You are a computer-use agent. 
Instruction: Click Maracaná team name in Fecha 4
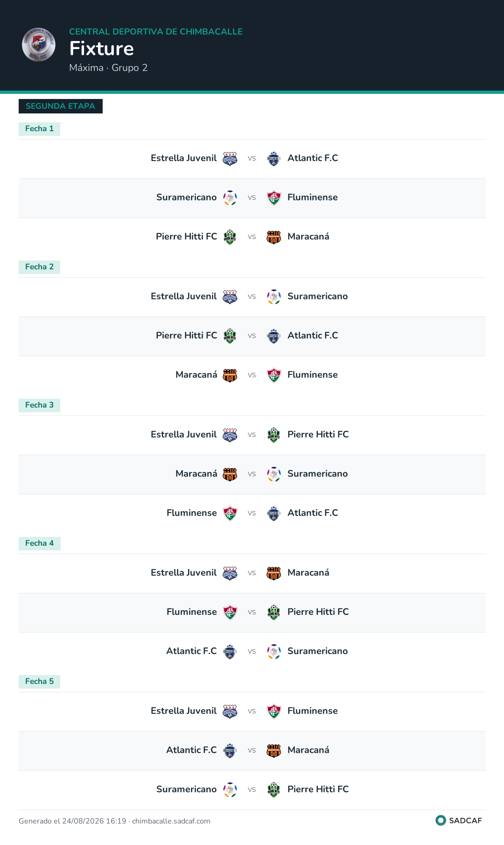308,573
